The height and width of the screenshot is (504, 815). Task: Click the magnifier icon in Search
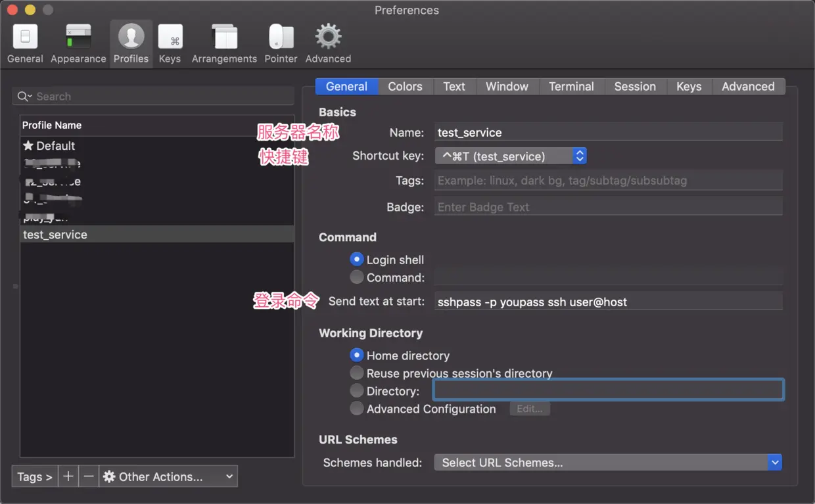coord(24,97)
